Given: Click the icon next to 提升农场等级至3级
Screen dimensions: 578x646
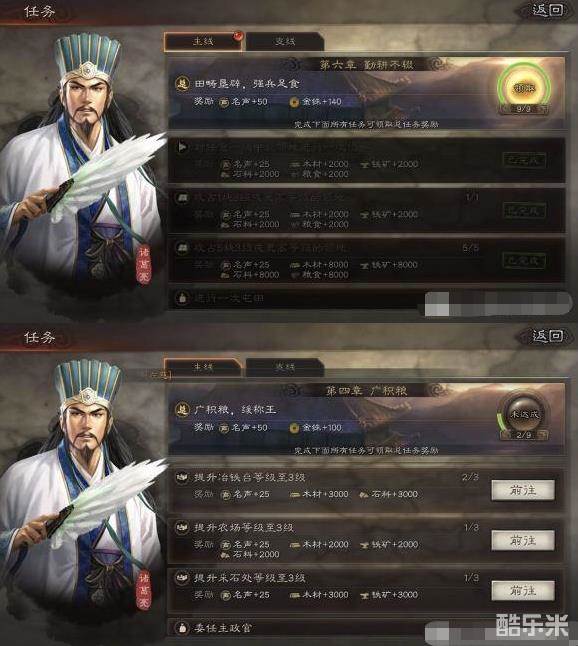Looking at the screenshot, I should coord(182,527).
